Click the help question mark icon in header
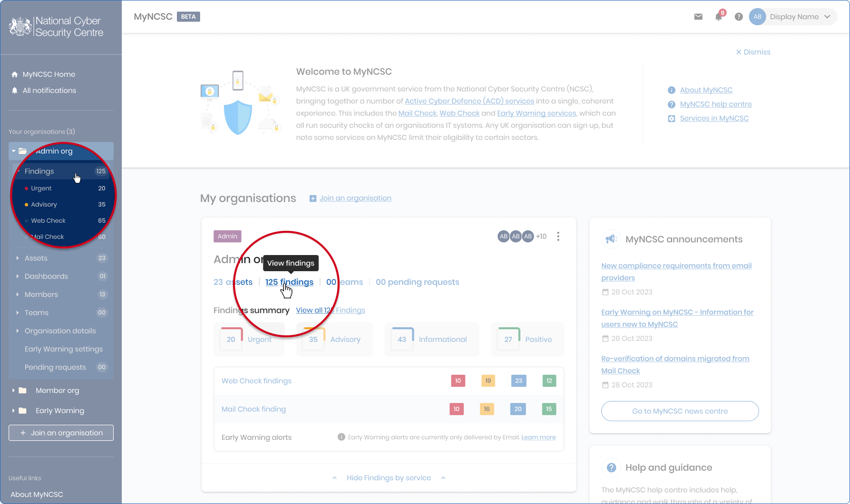 pos(739,17)
